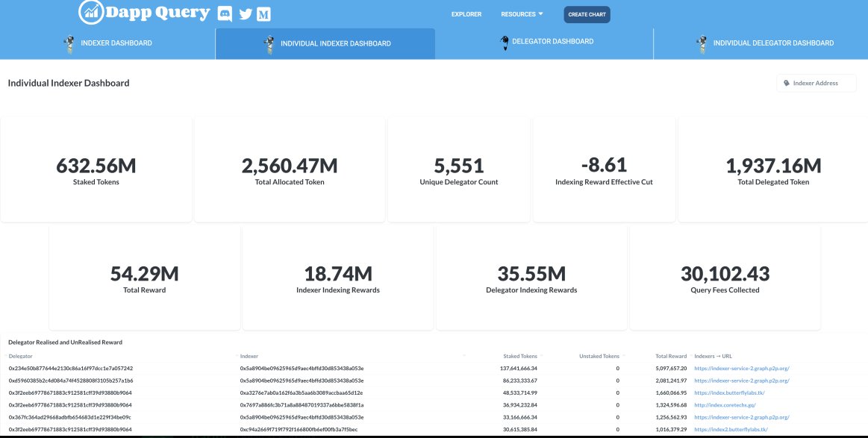Open the Discord icon in the header
The image size is (868, 438).
click(225, 13)
